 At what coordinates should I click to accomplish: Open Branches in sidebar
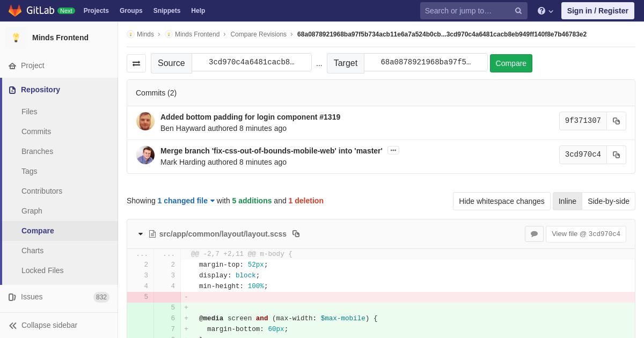click(38, 151)
